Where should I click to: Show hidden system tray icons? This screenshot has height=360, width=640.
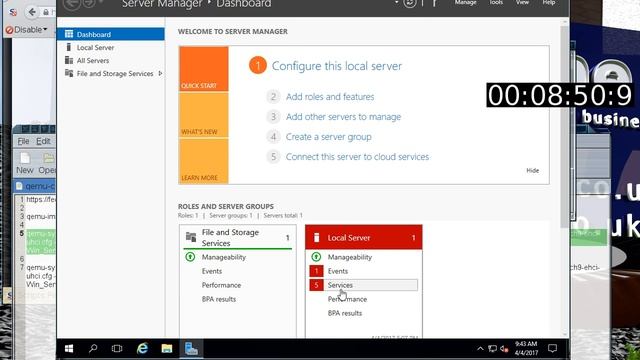pos(480,349)
